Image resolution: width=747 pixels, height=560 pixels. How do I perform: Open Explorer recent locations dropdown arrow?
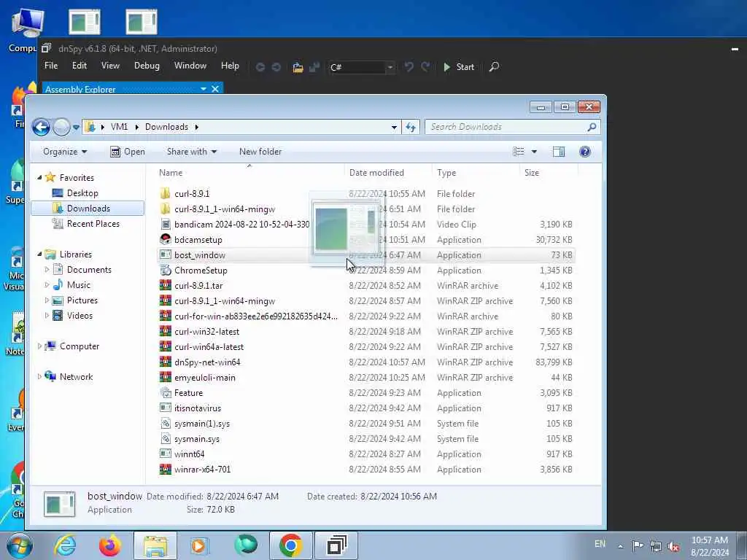pos(76,127)
